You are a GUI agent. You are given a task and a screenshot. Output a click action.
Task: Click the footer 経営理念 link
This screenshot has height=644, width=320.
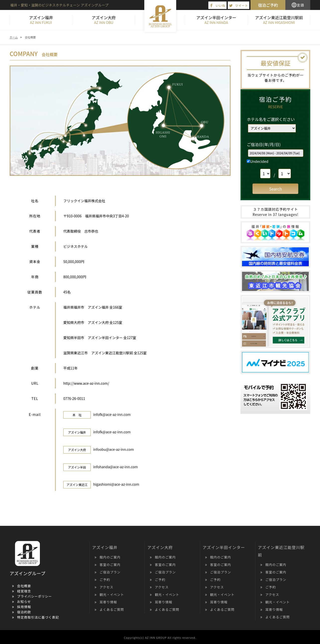coord(24,591)
